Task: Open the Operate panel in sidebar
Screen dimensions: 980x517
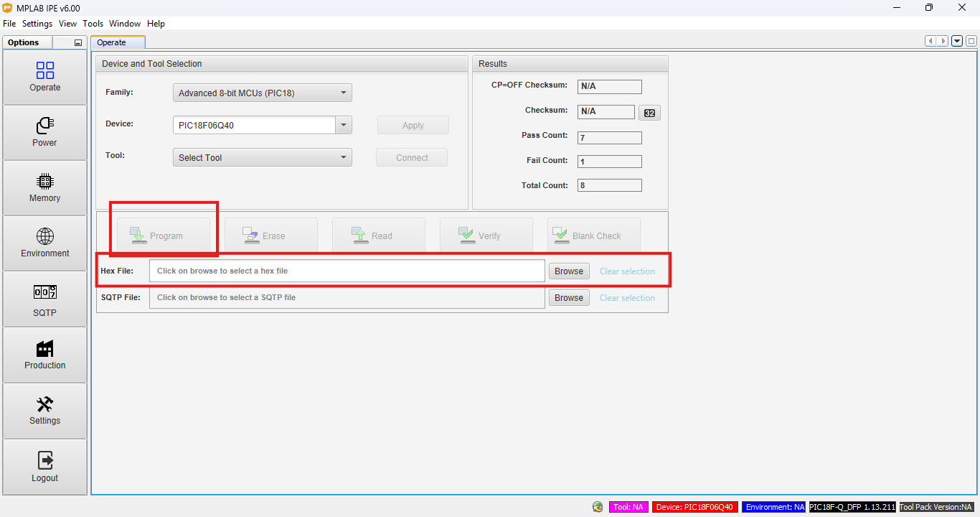Action: pyautogui.click(x=44, y=78)
